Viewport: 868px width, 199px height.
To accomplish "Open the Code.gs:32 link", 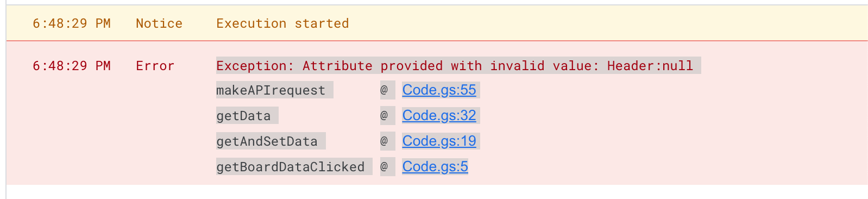I will (439, 115).
